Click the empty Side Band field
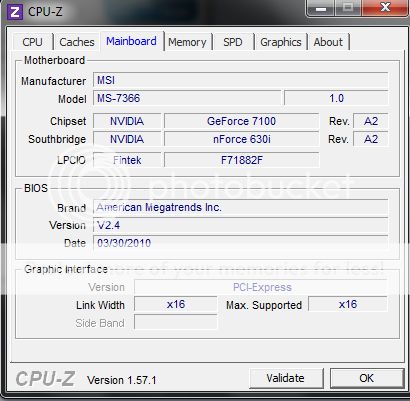410x401 pixels. 176,322
